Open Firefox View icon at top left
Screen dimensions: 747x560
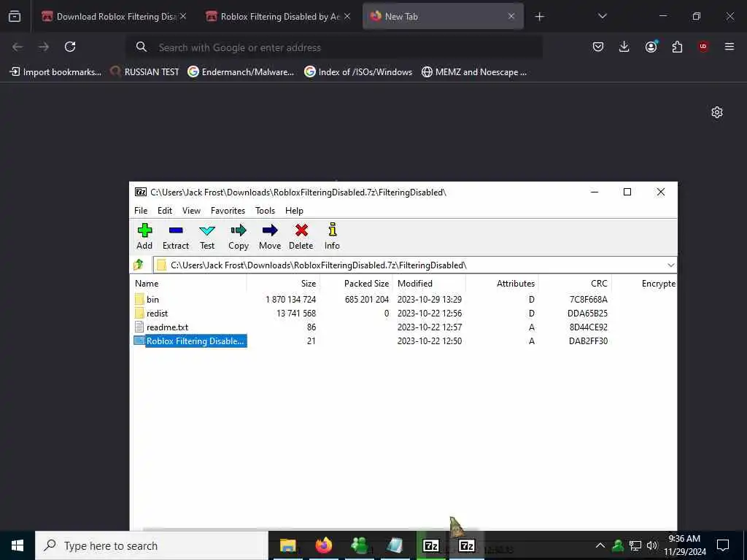point(15,16)
